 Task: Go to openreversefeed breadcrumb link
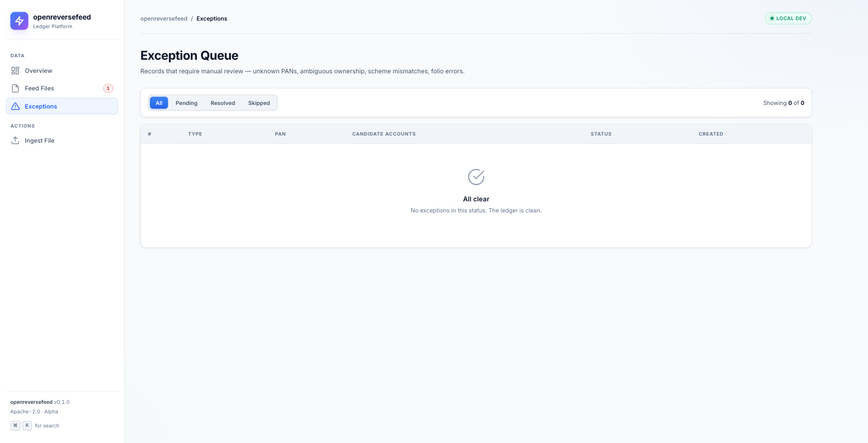164,19
